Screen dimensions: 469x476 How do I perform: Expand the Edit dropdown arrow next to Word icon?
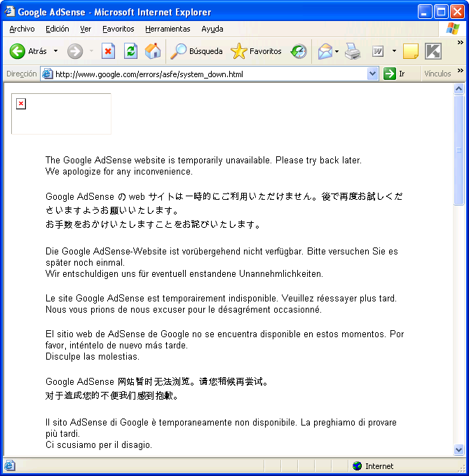(394, 51)
